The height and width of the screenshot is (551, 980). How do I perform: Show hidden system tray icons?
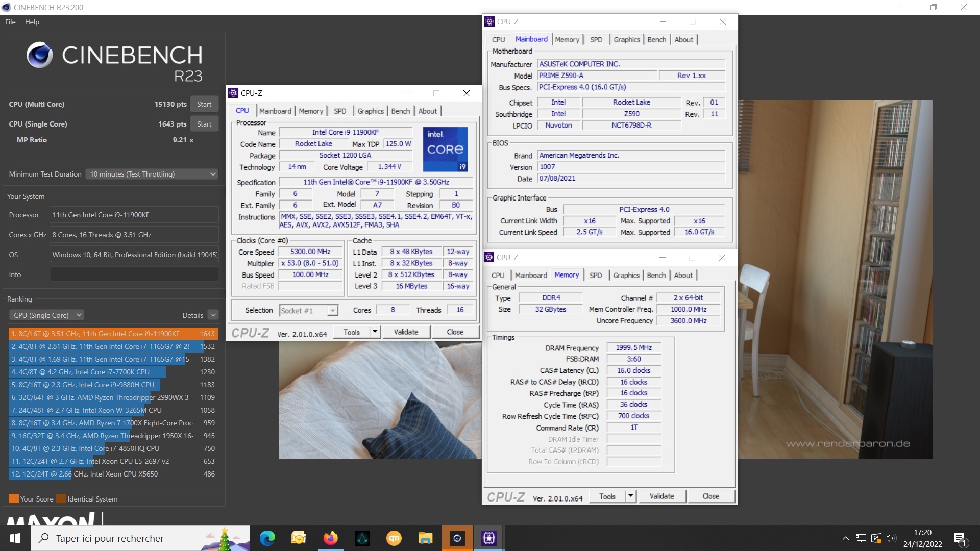(x=845, y=538)
